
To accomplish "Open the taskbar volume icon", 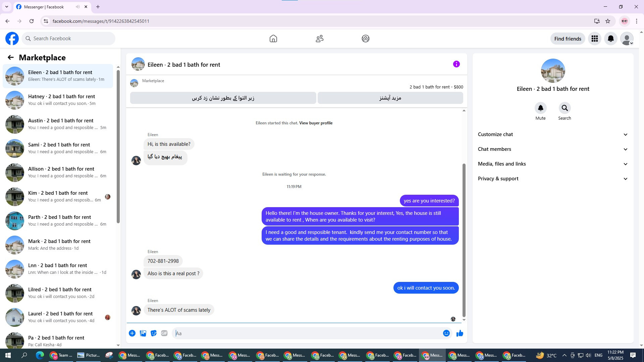I will click(588, 355).
